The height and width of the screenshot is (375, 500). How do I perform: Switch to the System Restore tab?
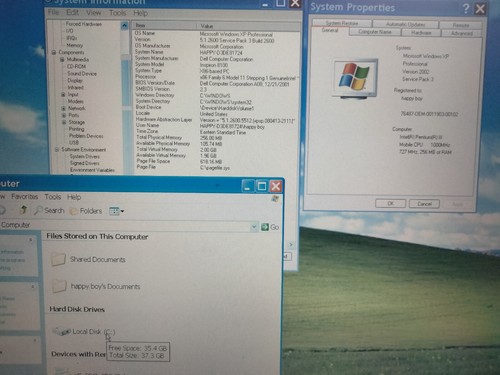(x=342, y=23)
